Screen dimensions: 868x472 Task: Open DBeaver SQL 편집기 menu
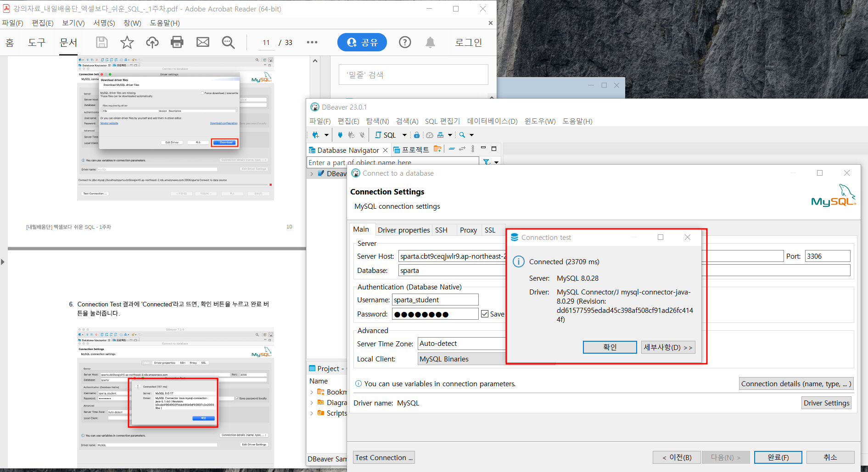(x=442, y=121)
